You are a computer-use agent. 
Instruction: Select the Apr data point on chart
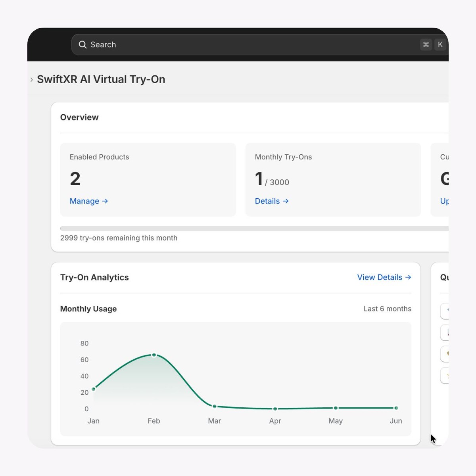[275, 409]
